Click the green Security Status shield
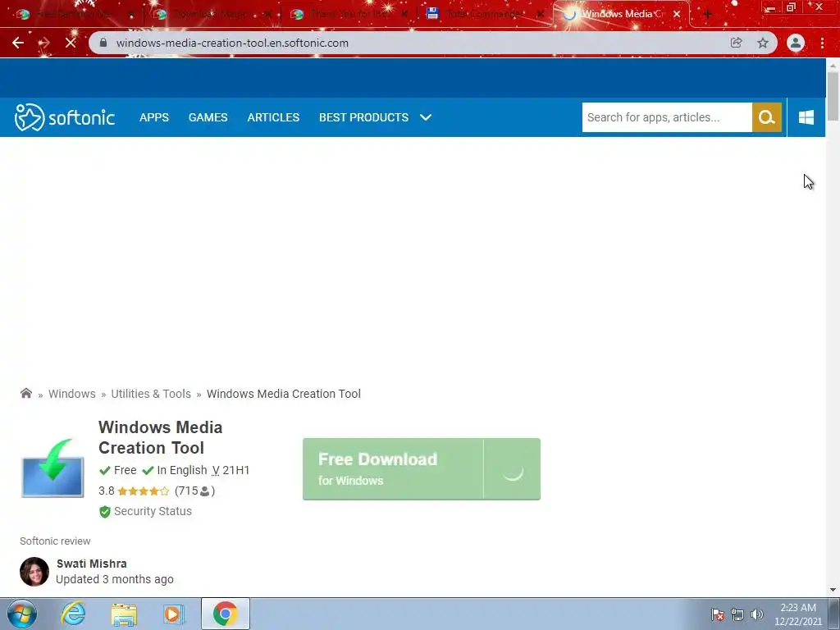The height and width of the screenshot is (630, 840). (x=105, y=512)
